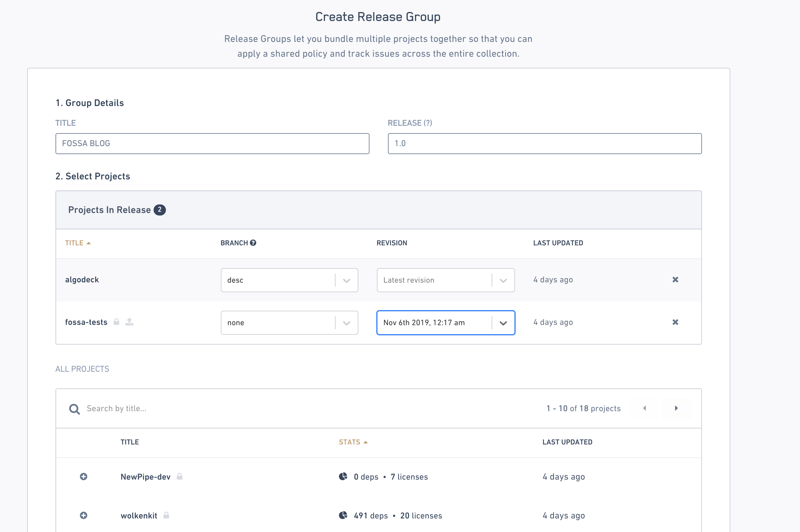Click the search magnifier icon
This screenshot has width=800, height=532.
(74, 409)
